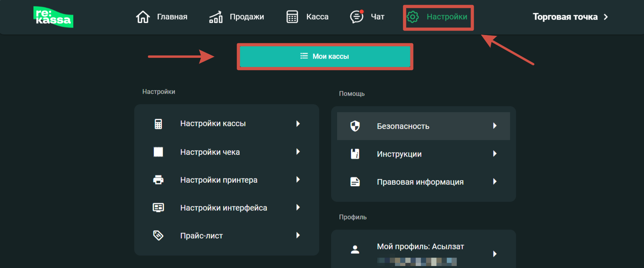The width and height of the screenshot is (644, 268).
Task: Click the Настройки gear icon
Action: pyautogui.click(x=412, y=17)
